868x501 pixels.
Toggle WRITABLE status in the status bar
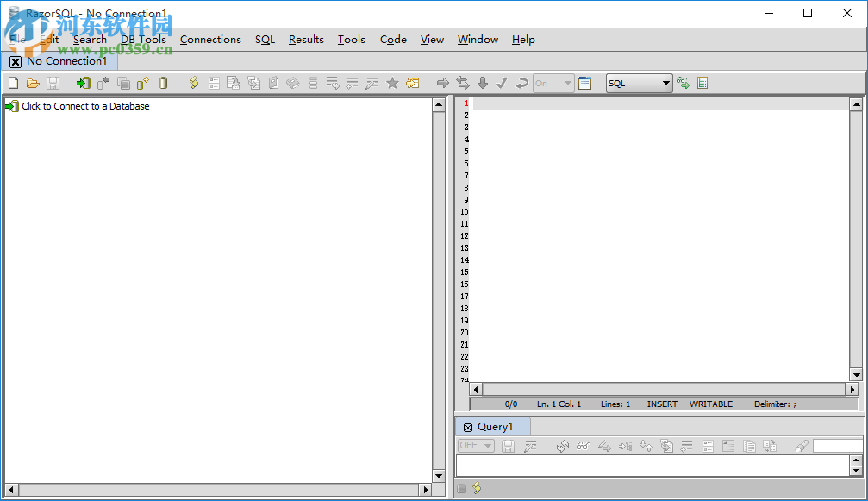point(710,404)
